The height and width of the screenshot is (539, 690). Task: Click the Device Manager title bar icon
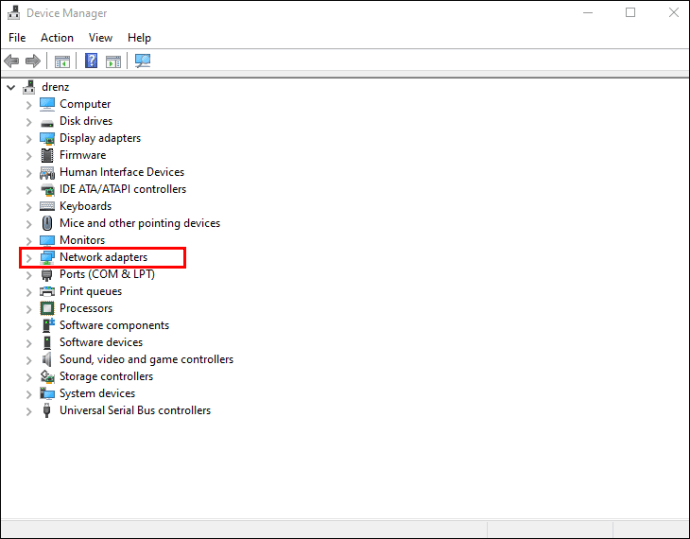coord(14,13)
